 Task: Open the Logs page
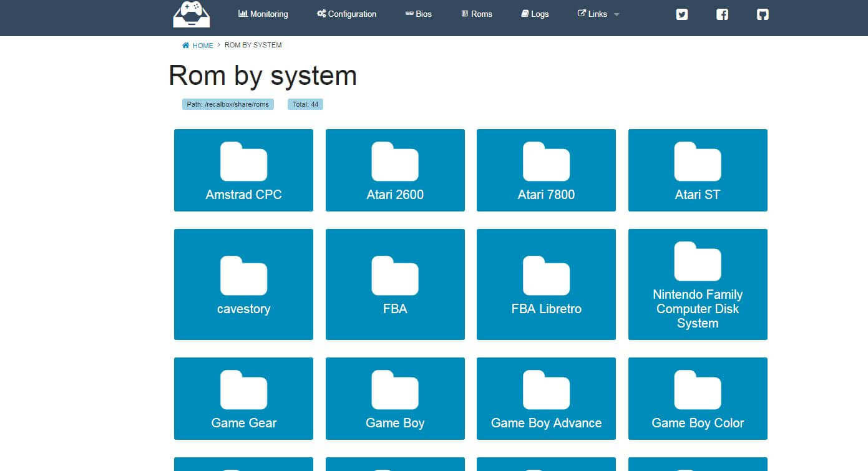(x=535, y=14)
